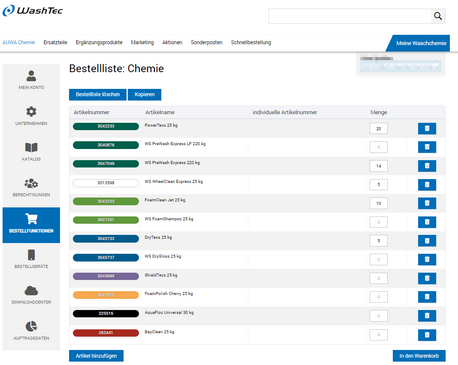The image size is (458, 365).
Task: Click the Artikelname column header
Action: click(x=160, y=112)
